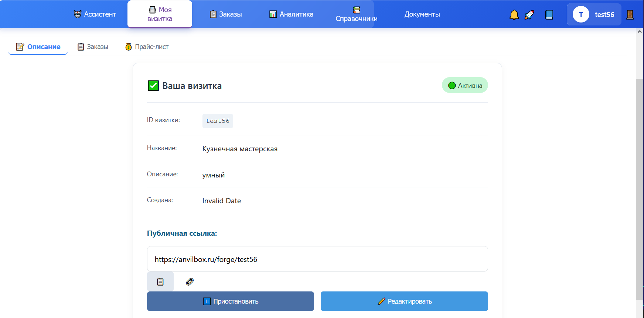Switch to the Заказы sub-tab

(x=93, y=47)
